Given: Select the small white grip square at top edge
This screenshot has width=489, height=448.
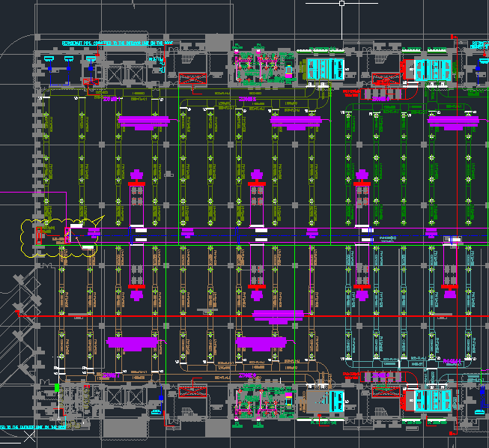Looking at the screenshot, I should pyautogui.click(x=341, y=3).
